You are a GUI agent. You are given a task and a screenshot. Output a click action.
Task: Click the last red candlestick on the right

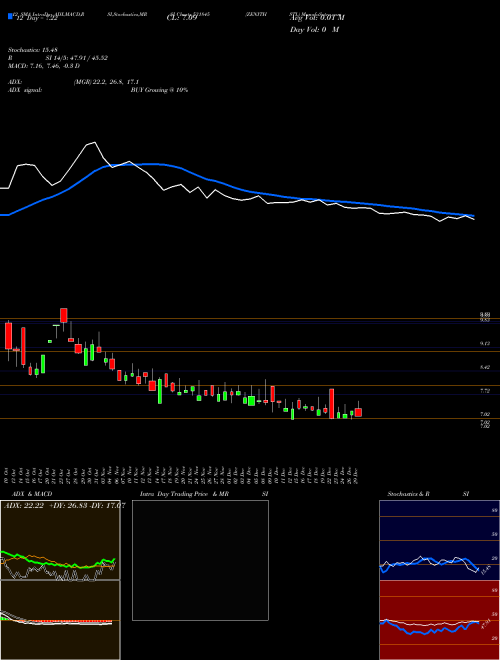(x=358, y=412)
